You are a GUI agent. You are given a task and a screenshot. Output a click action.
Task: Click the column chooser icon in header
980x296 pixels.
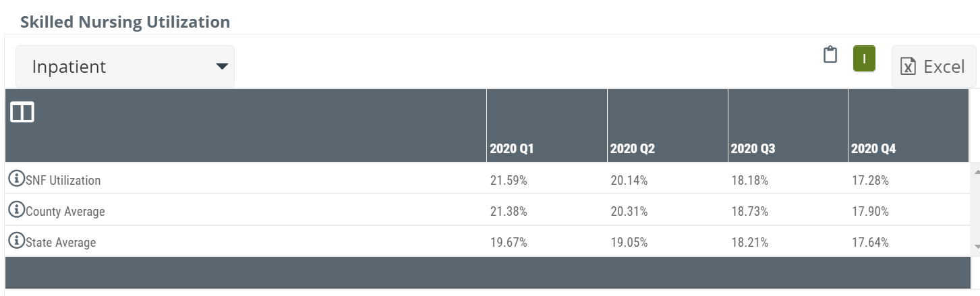[22, 112]
